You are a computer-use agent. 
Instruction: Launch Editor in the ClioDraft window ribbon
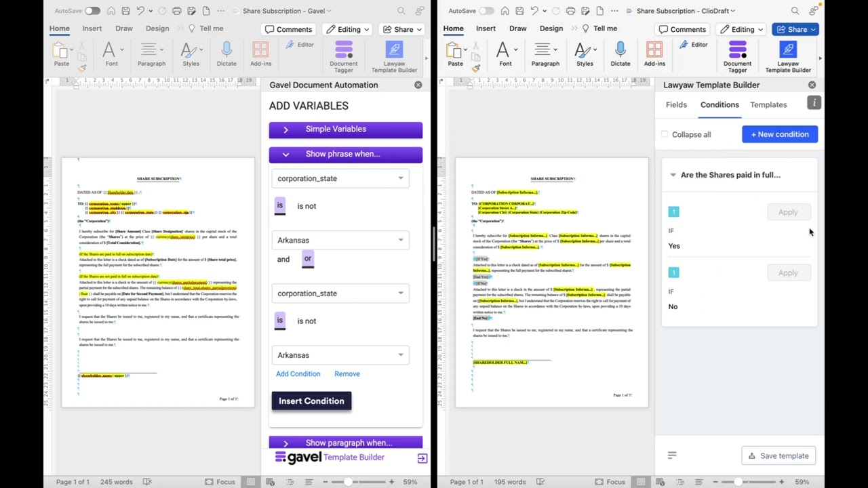tap(694, 45)
